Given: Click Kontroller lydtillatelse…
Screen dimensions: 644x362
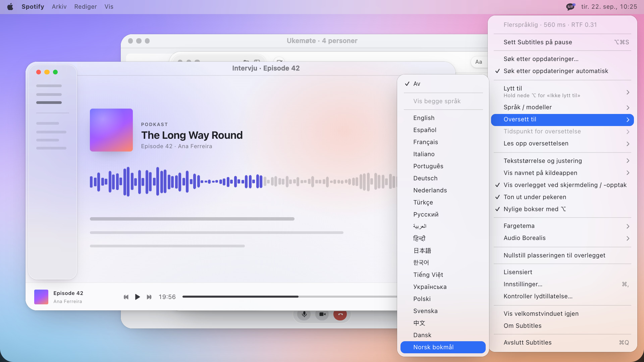Looking at the screenshot, I should click(x=562, y=296).
